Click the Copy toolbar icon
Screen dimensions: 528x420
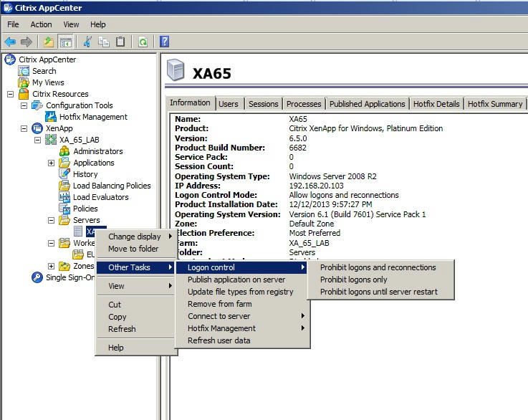(x=104, y=42)
